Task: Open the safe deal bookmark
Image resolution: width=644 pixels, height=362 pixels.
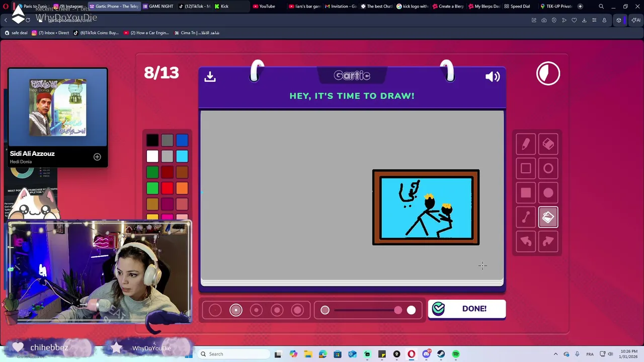Action: (x=16, y=33)
